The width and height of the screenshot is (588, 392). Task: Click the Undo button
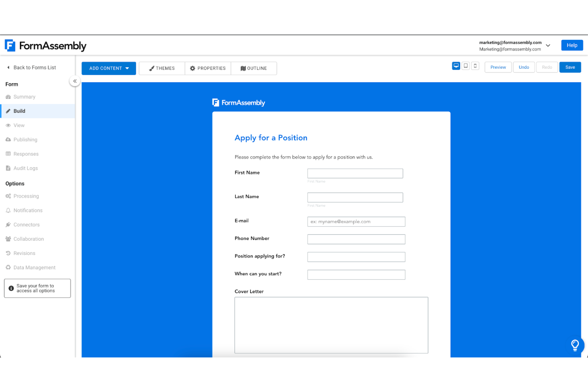pyautogui.click(x=524, y=67)
